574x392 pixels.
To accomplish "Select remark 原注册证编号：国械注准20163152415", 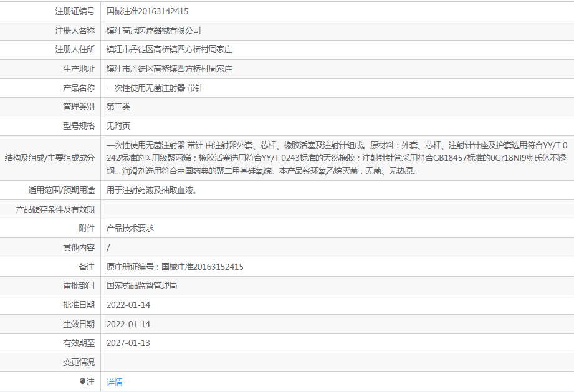I will pyautogui.click(x=175, y=267).
